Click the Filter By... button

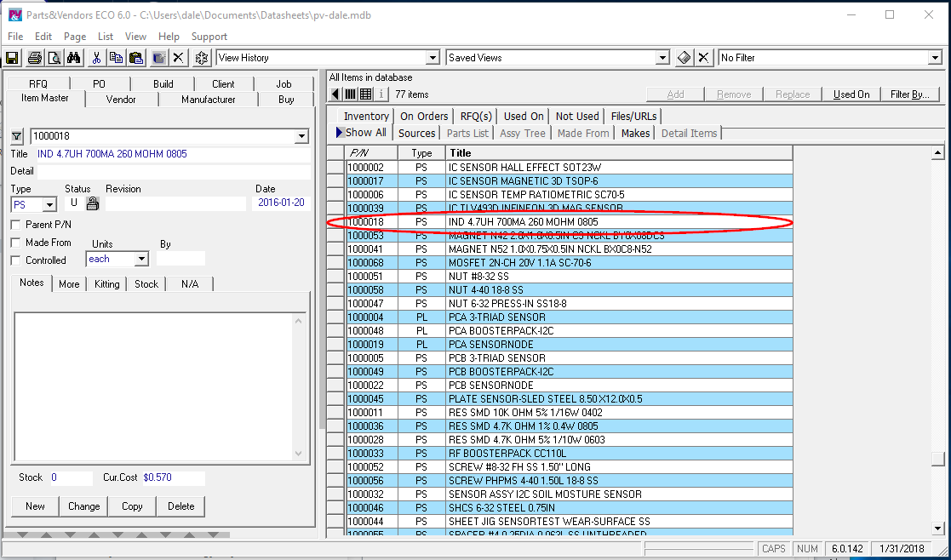[910, 94]
